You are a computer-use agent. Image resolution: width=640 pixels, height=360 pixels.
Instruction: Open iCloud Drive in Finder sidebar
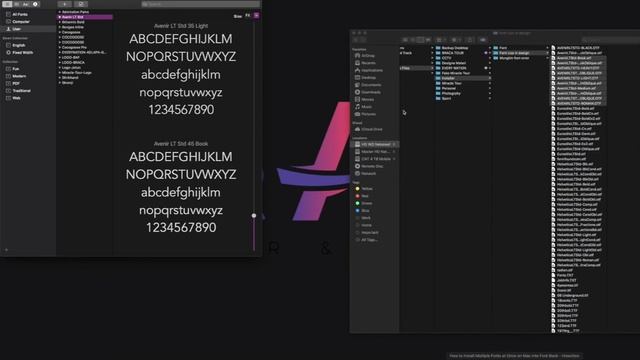tap(369, 129)
